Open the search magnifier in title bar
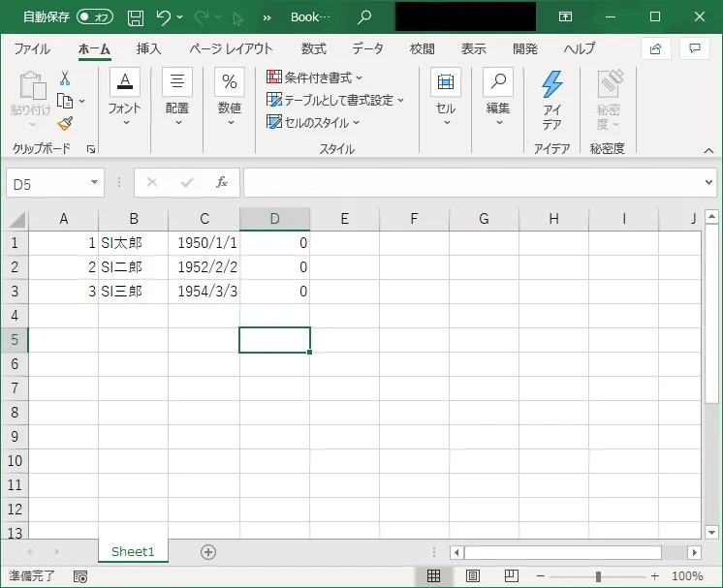Image resolution: width=723 pixels, height=588 pixels. click(364, 17)
